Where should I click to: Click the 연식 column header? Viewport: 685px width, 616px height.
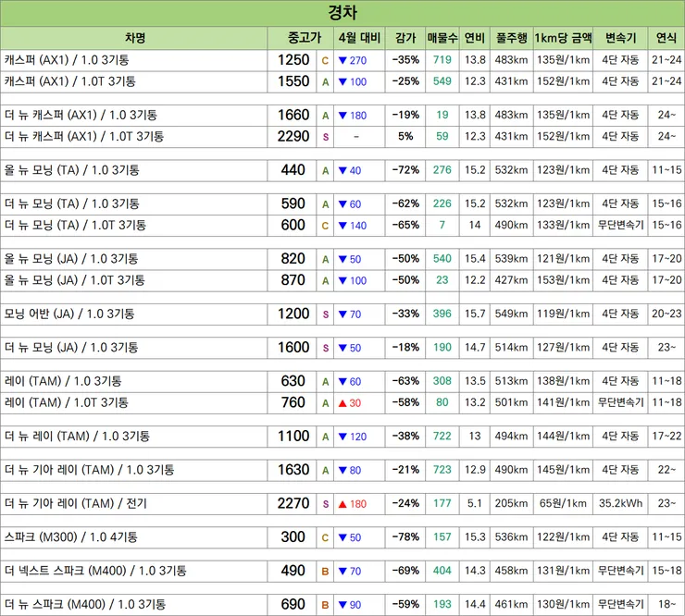666,38
